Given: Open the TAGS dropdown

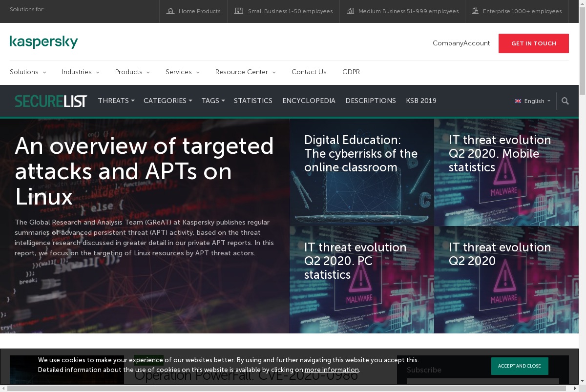Looking at the screenshot, I should tap(213, 101).
